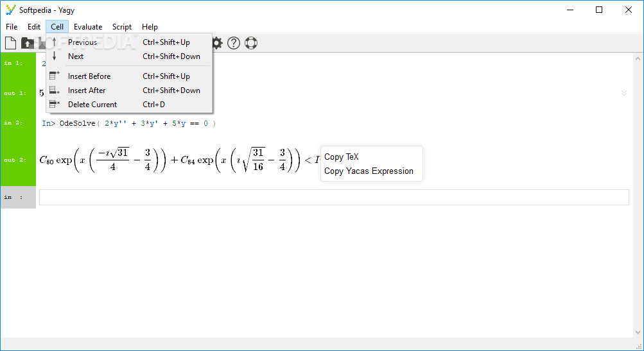Close the Cell menu
The width and height of the screenshot is (644, 351).
57,27
